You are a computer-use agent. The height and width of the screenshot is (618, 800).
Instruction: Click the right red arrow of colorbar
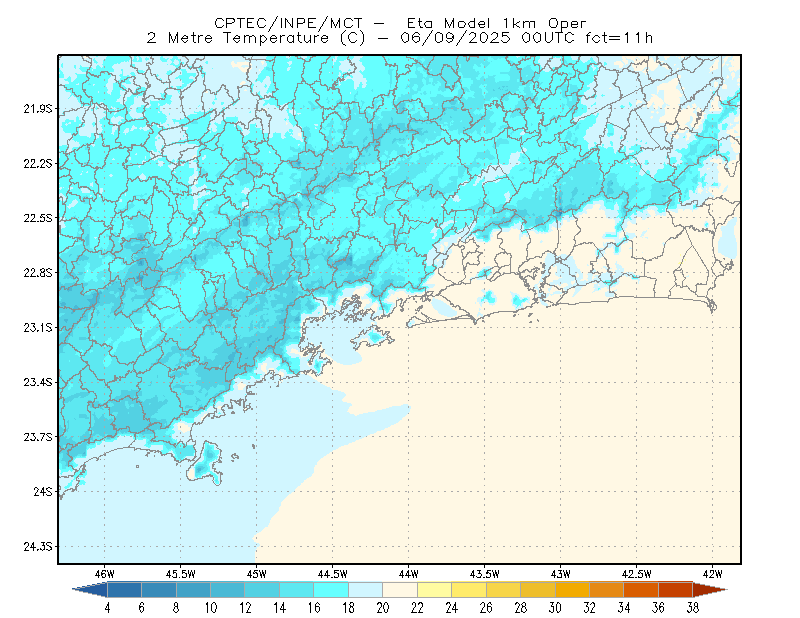click(x=710, y=589)
